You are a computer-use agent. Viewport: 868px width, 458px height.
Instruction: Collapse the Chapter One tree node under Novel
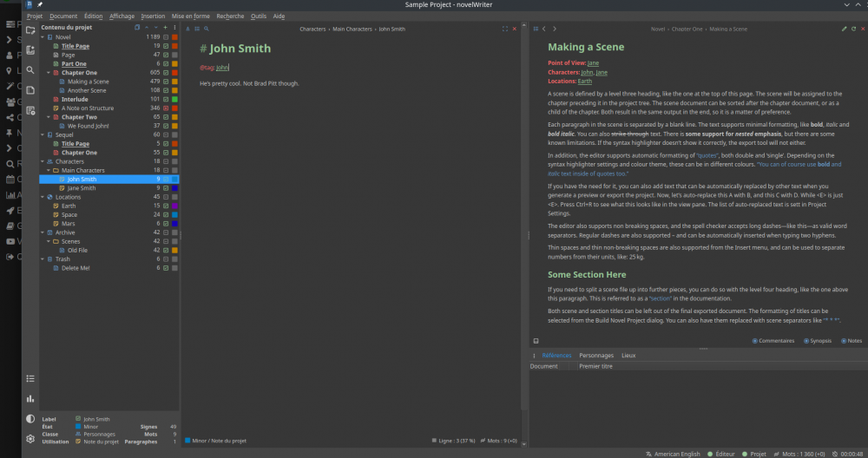coord(48,73)
